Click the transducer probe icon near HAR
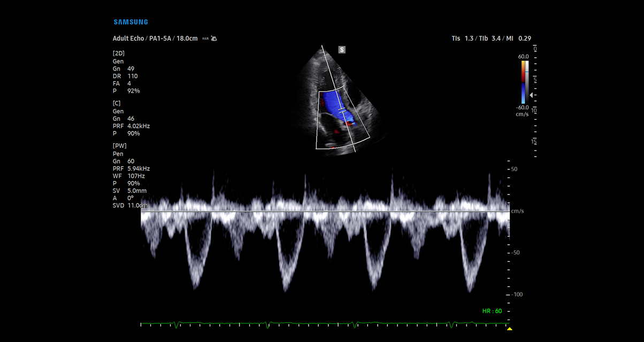This screenshot has width=644, height=342. click(x=214, y=38)
